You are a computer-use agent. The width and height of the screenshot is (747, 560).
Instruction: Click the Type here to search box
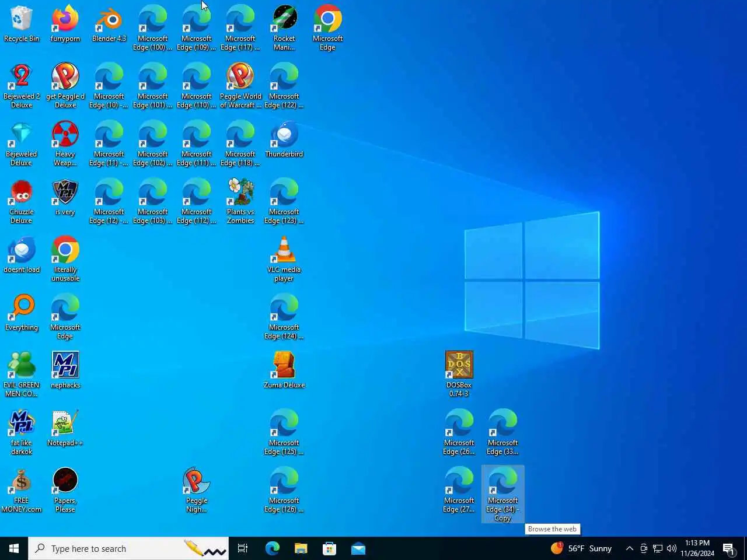click(128, 548)
